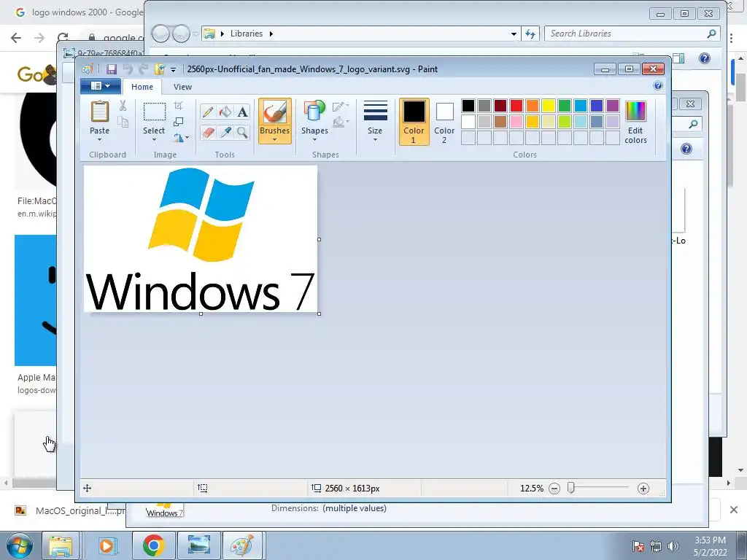Click the exit-arrow Quick Access icon

coord(160,69)
